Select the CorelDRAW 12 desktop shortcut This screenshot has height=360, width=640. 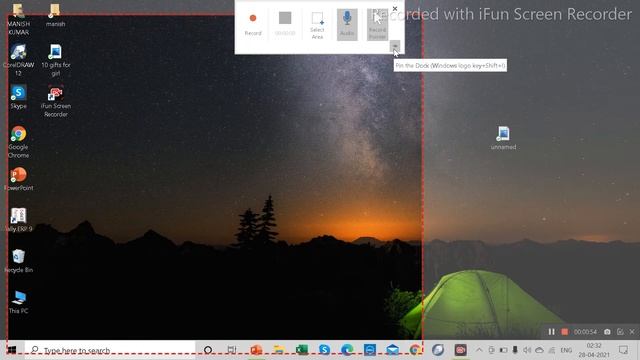(x=18, y=60)
